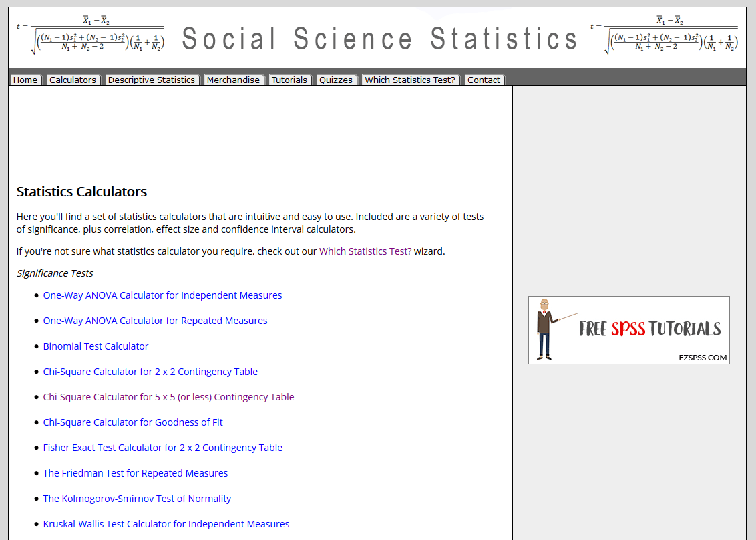Open One-Way ANOVA Calculator for Independent Measures
756x540 pixels.
click(x=162, y=295)
